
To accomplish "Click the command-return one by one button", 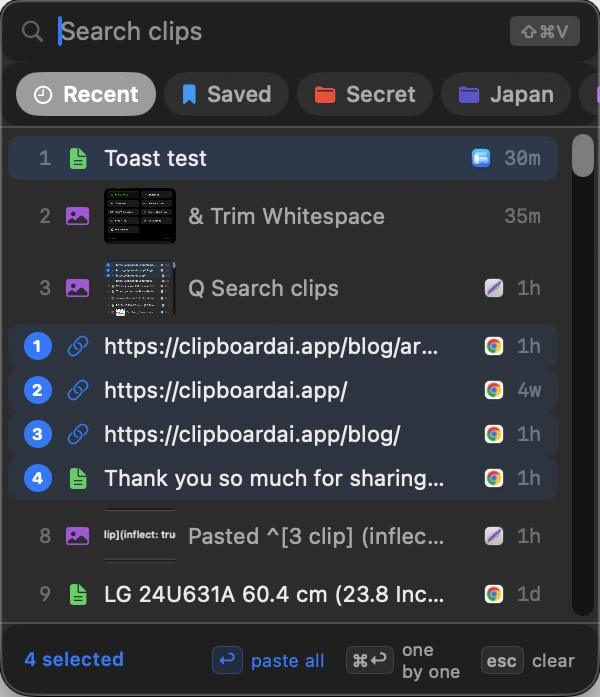I will click(370, 660).
